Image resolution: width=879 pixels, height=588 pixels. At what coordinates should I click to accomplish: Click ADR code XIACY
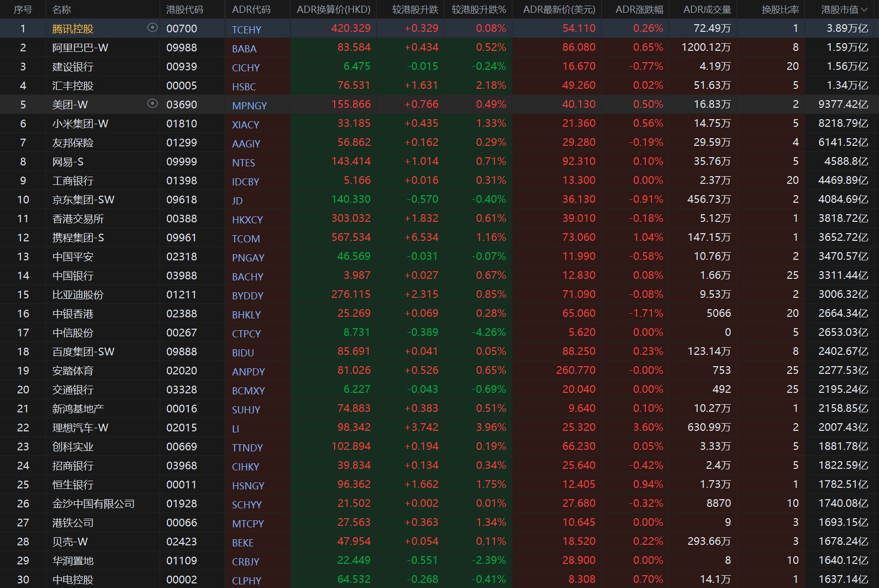point(245,125)
